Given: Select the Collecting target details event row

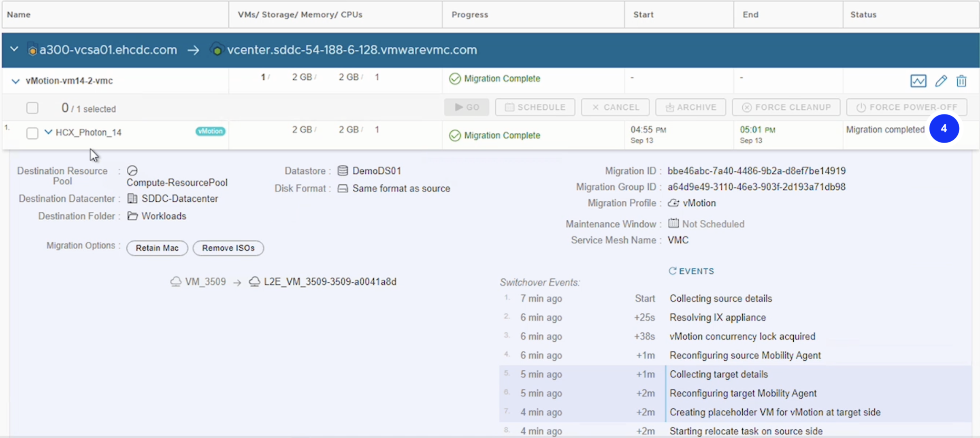Looking at the screenshot, I should click(x=718, y=374).
